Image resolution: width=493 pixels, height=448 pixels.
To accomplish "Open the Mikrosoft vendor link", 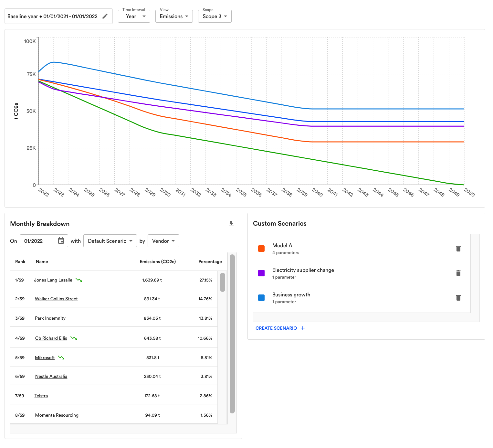I will (x=45, y=357).
